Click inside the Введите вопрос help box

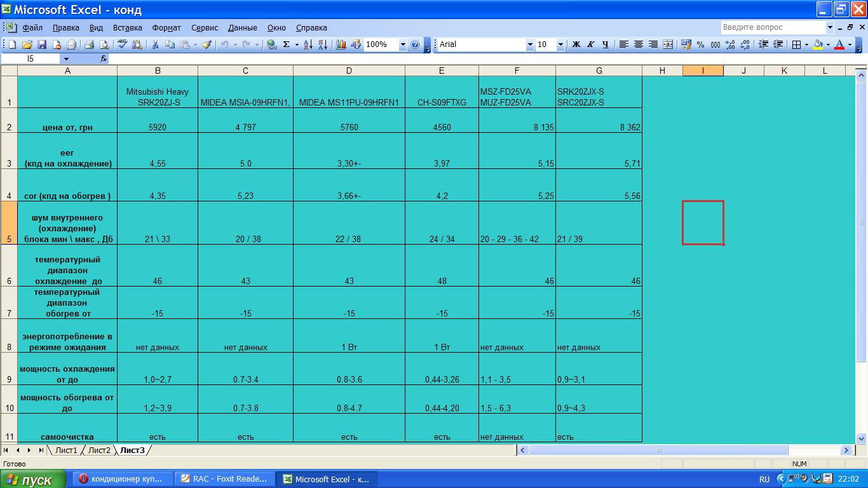pos(773,27)
